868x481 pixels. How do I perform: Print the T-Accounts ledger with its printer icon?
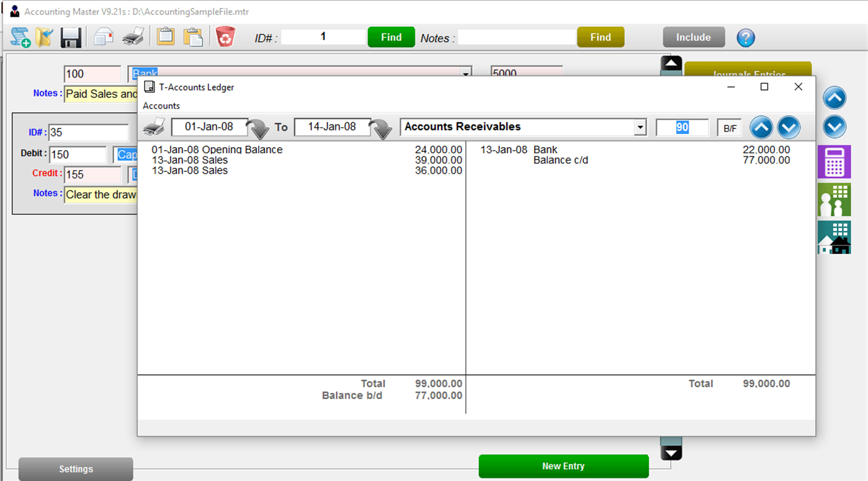[154, 126]
